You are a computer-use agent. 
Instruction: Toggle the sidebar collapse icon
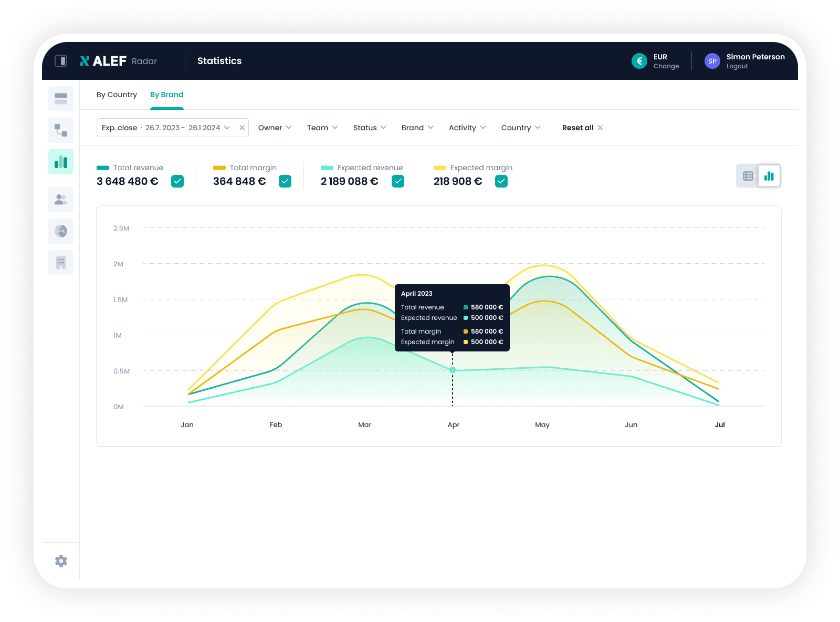click(61, 61)
